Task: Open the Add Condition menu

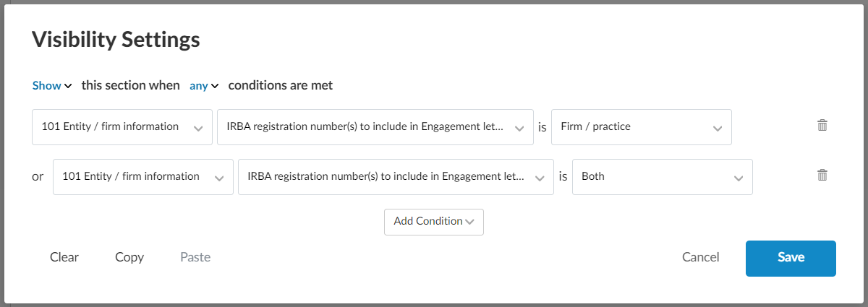Action: point(433,222)
